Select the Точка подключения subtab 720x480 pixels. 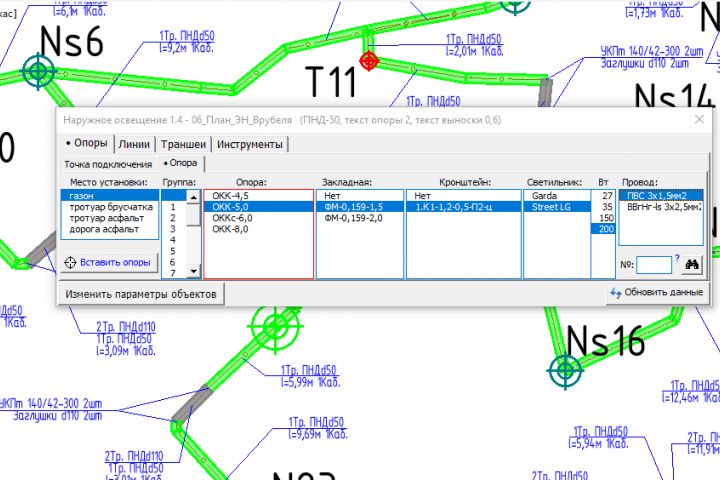108,164
